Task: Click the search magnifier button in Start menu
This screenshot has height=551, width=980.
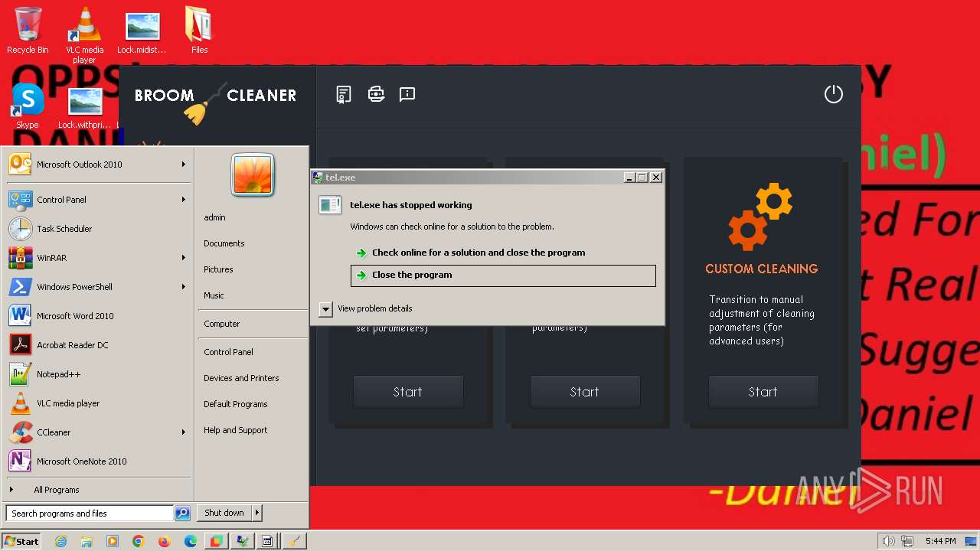Action: (x=182, y=514)
